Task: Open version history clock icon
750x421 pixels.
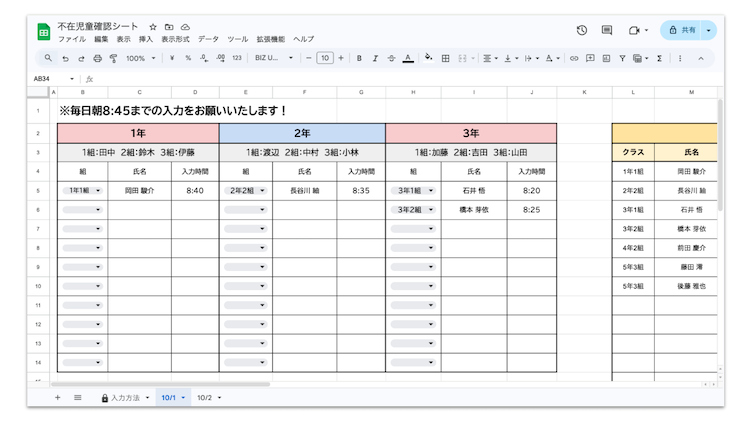Action: (x=582, y=30)
